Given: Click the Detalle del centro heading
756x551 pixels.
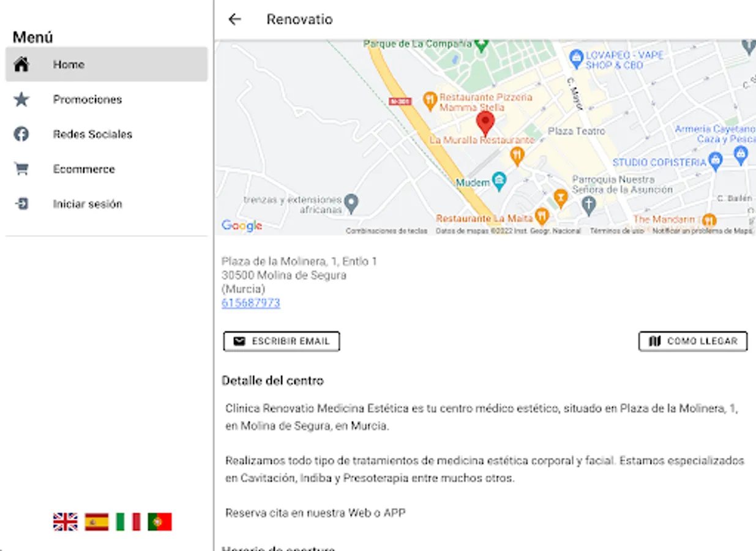Looking at the screenshot, I should coord(273,381).
